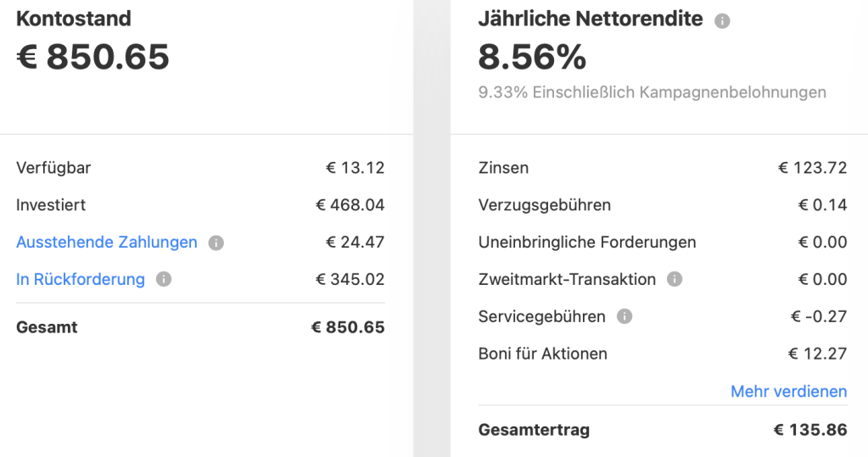This screenshot has width=868, height=457.
Task: Click the Kontostand heading
Action: tap(74, 19)
